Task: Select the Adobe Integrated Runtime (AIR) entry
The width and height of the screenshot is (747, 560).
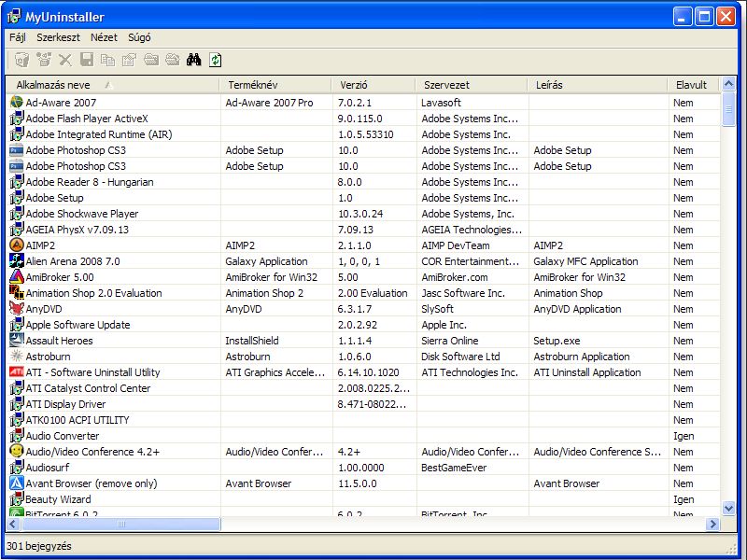Action: coord(99,134)
